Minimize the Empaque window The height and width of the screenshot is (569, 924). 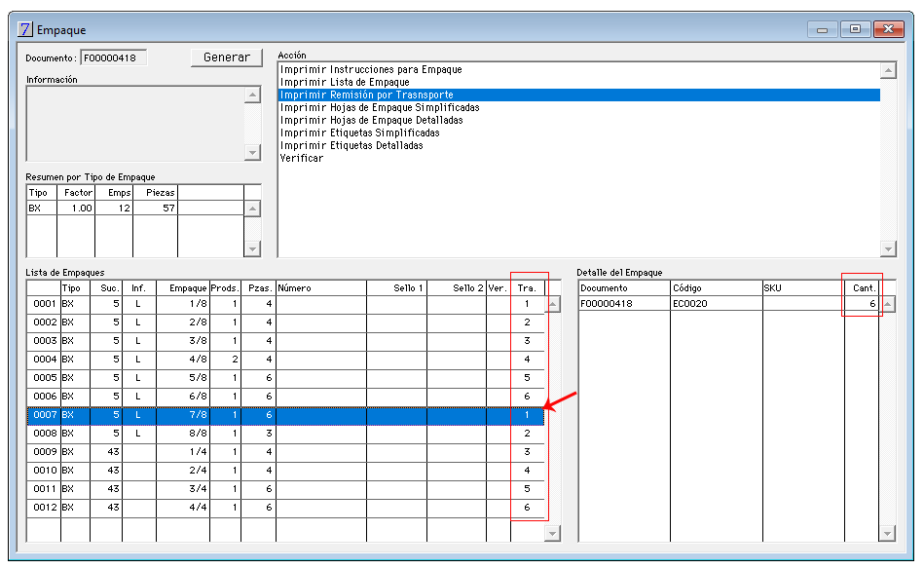[x=823, y=29]
